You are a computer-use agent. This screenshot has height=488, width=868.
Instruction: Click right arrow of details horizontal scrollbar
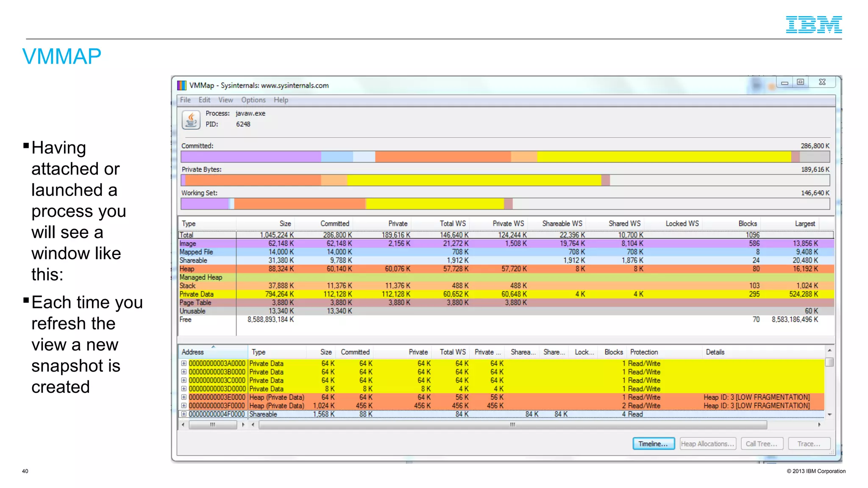pyautogui.click(x=819, y=424)
